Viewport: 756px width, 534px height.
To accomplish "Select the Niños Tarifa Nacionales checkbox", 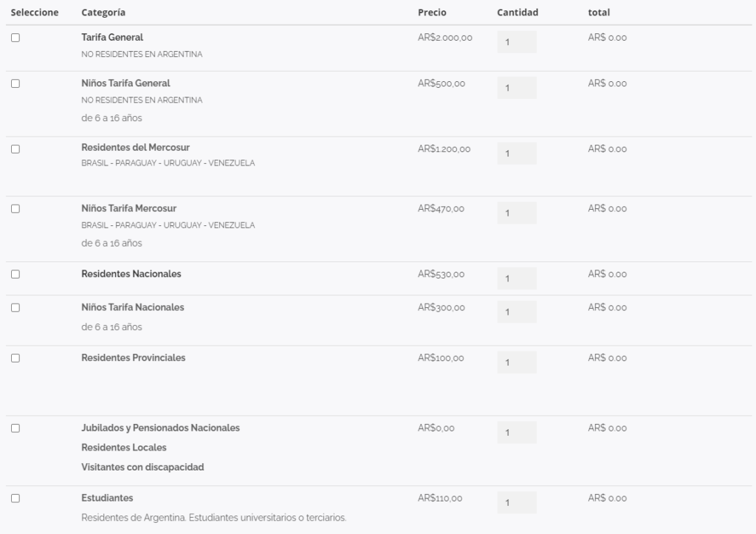I will click(16, 308).
